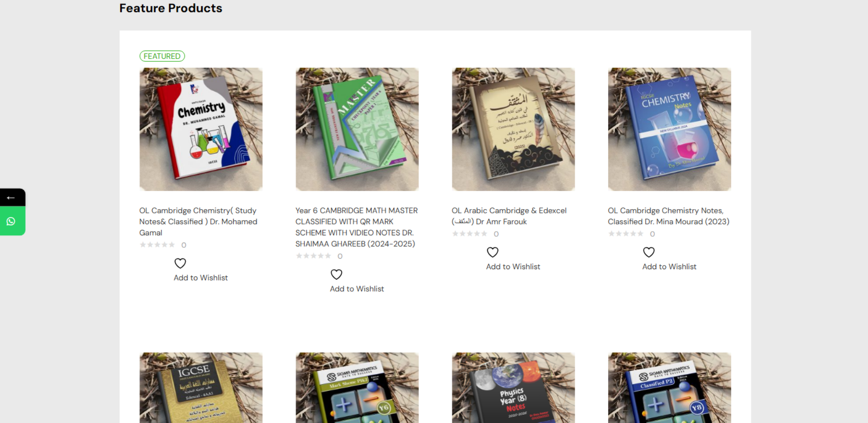Open the red Chemistry book cover image

(201, 129)
